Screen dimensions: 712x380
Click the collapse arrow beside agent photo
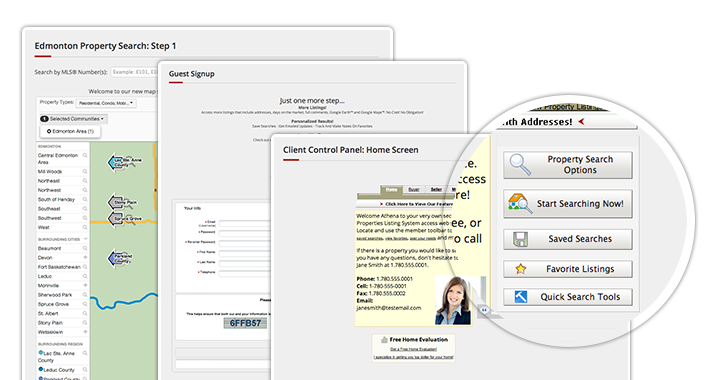[484, 310]
